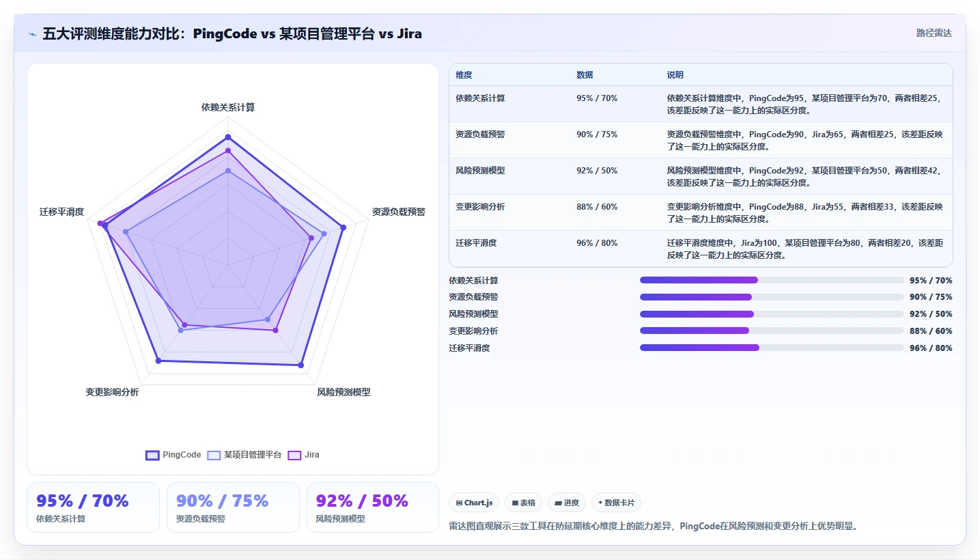Viewport: 980px width, 560px height.
Task: Click the 路径雷达 label in header
Action: coord(934,33)
